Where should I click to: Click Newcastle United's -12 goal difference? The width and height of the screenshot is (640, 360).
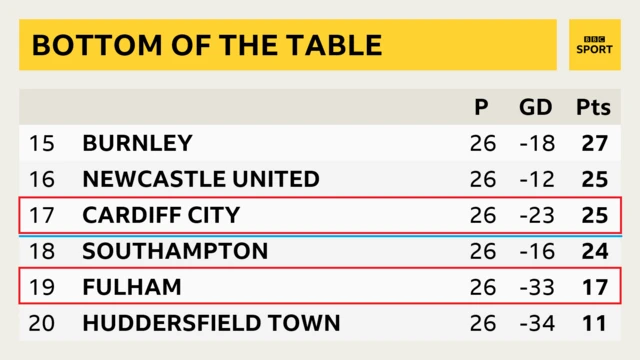(x=537, y=179)
